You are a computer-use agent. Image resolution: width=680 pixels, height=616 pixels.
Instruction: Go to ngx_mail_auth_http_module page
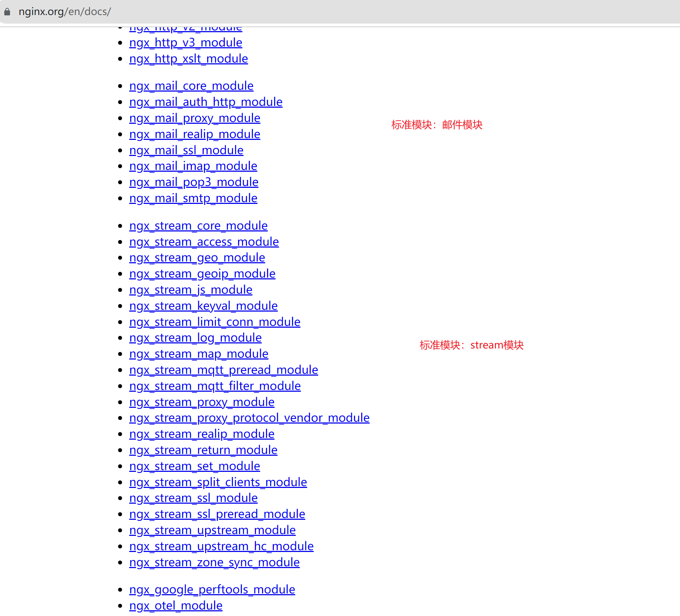click(206, 102)
